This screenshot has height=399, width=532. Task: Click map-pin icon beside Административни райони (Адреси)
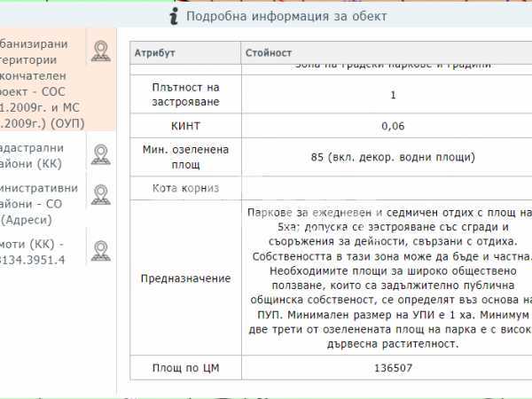[x=101, y=195]
